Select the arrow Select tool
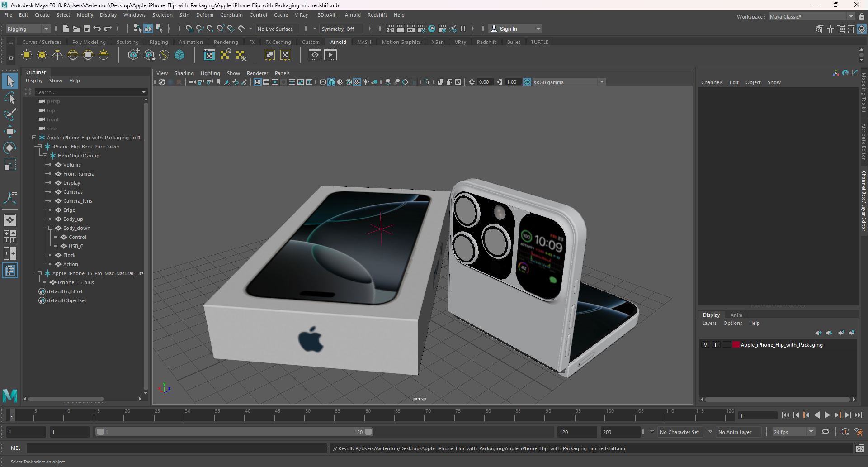This screenshot has width=868, height=467. click(x=10, y=81)
